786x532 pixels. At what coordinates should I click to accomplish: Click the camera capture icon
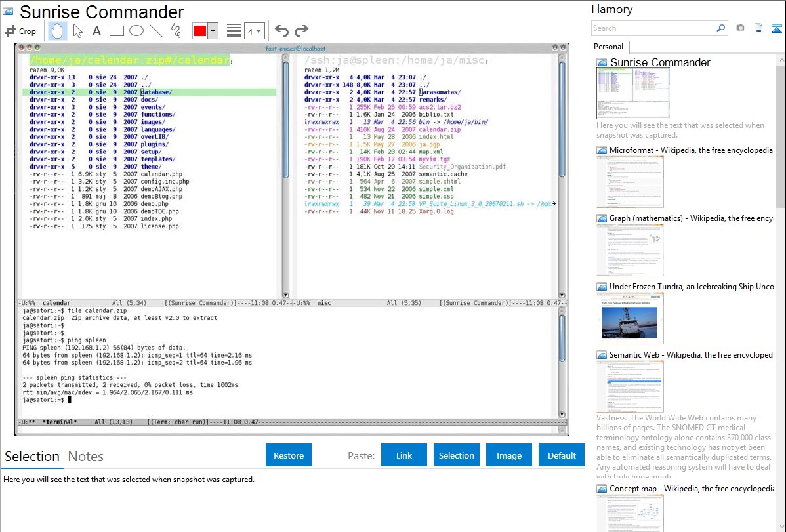740,28
